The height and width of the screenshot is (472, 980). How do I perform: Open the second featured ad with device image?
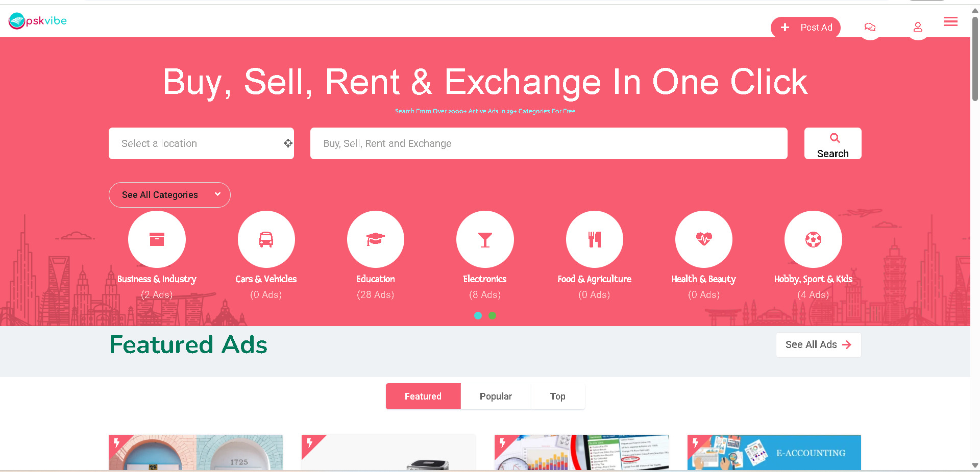[x=388, y=453]
